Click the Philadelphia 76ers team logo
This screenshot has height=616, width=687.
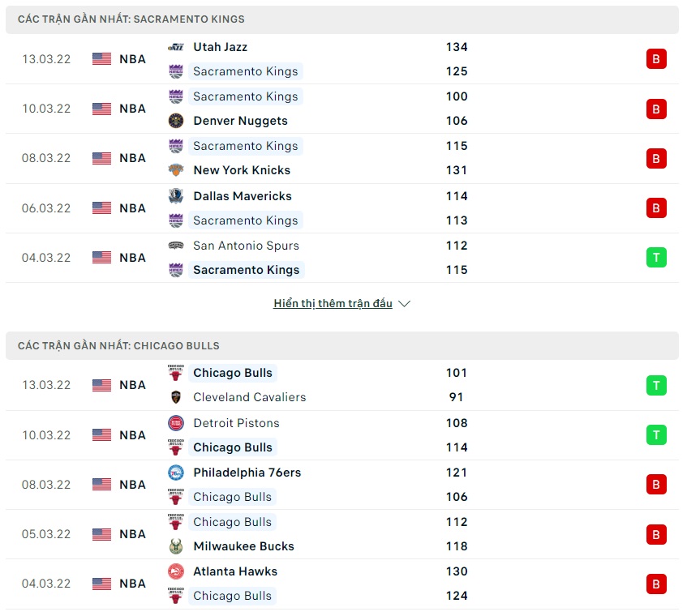click(x=175, y=473)
